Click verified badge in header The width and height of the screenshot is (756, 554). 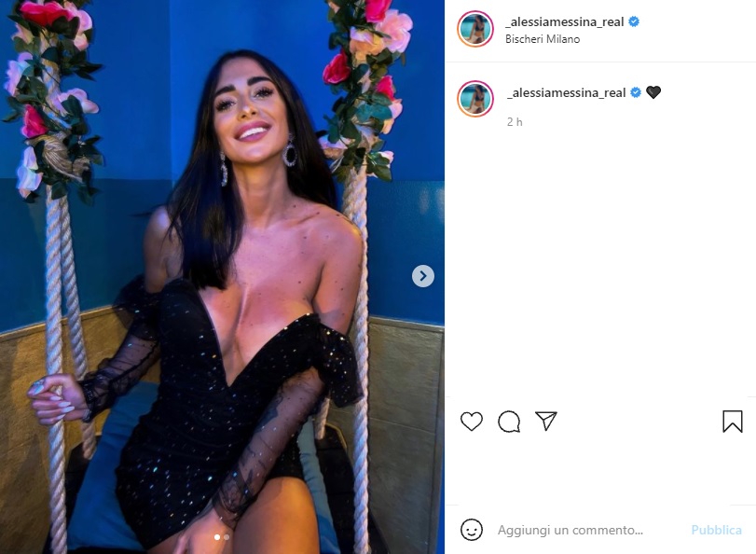[634, 21]
